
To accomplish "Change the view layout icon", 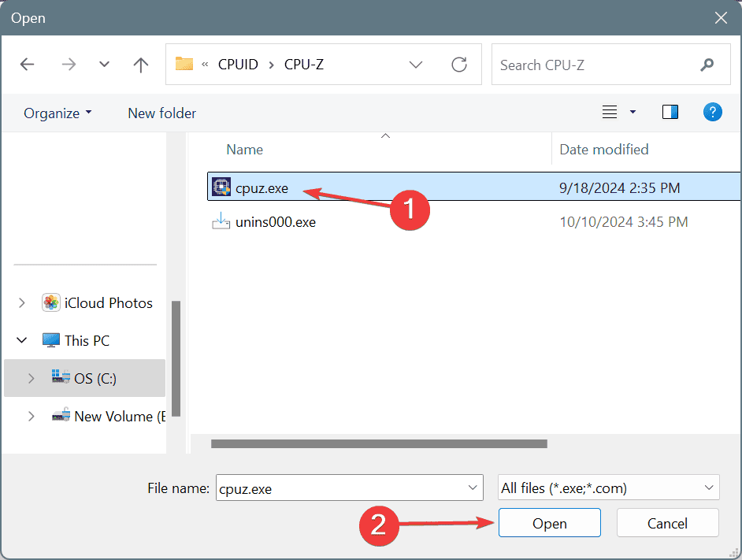I will (610, 112).
